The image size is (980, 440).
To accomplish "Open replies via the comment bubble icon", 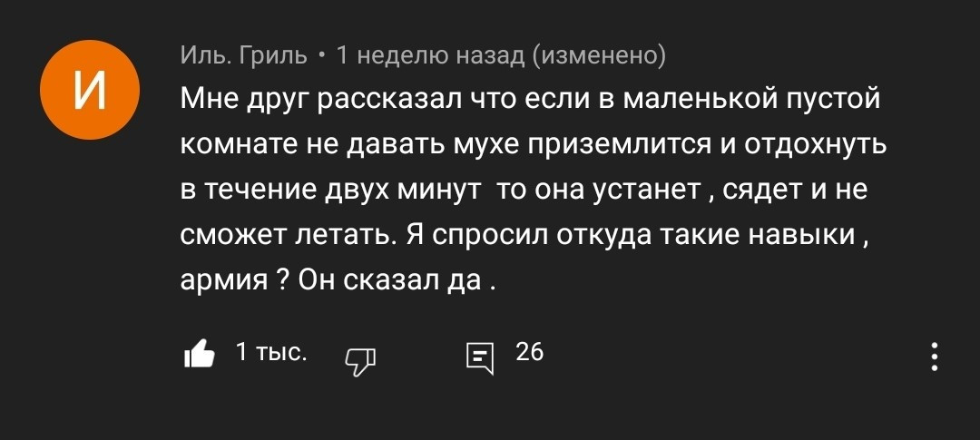I will click(479, 358).
